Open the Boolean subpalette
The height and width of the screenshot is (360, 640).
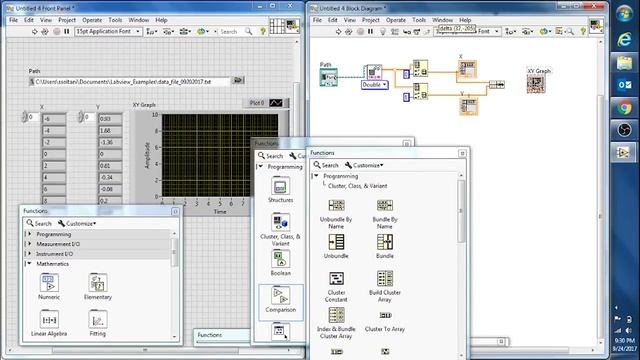(280, 263)
